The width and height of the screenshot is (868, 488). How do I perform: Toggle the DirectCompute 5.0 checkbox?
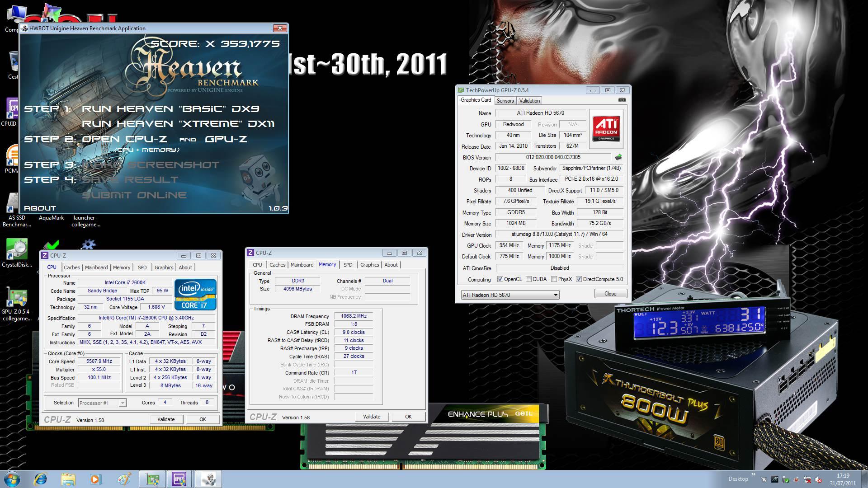(x=579, y=279)
